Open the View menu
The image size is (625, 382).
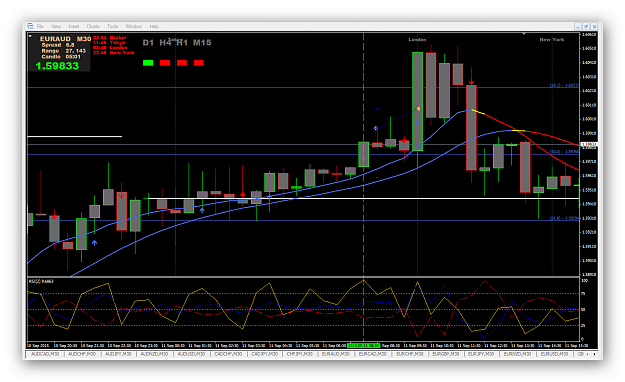click(56, 26)
